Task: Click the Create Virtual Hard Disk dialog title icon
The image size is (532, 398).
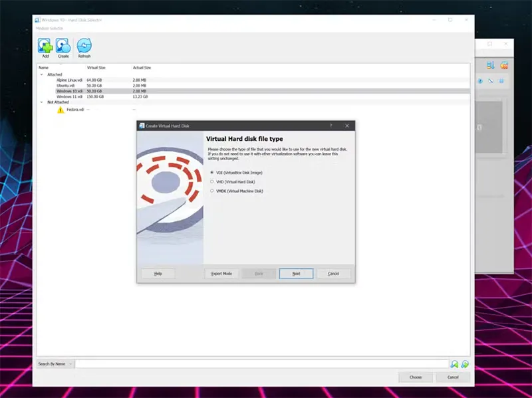Action: pyautogui.click(x=143, y=125)
